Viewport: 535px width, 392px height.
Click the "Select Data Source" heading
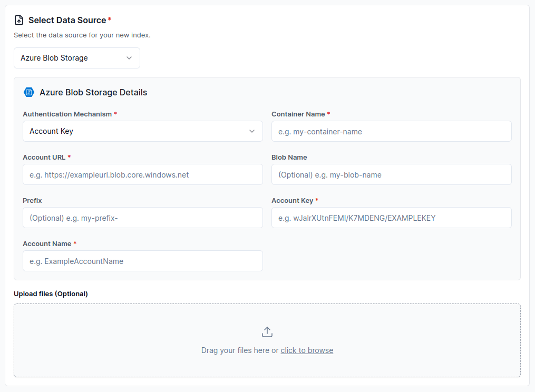(x=67, y=20)
